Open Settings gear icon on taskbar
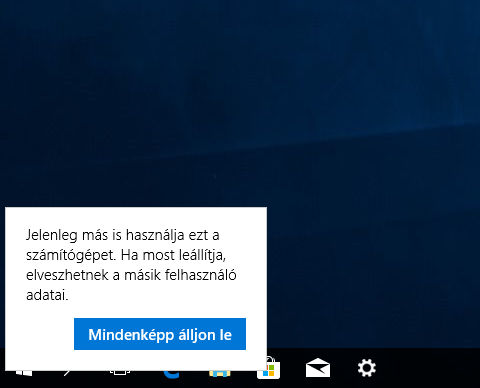Viewport: 480px width, 388px height. [367, 368]
